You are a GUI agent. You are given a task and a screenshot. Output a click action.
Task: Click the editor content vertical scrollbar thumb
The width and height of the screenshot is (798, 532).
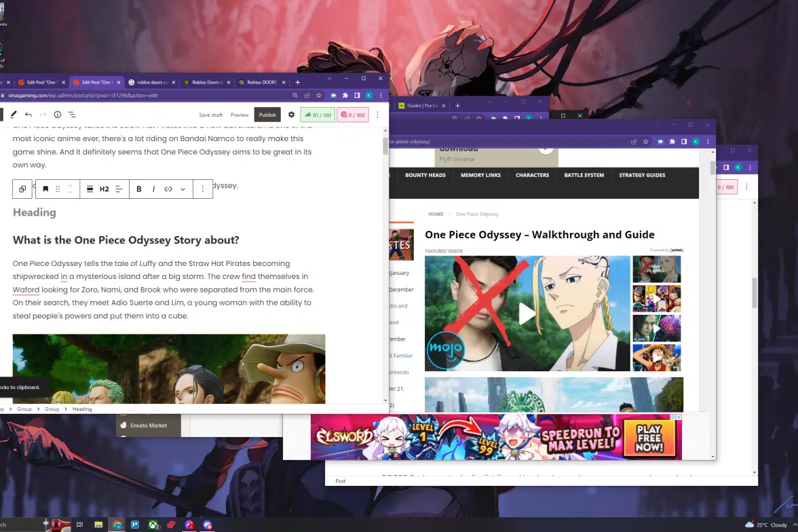(x=385, y=146)
